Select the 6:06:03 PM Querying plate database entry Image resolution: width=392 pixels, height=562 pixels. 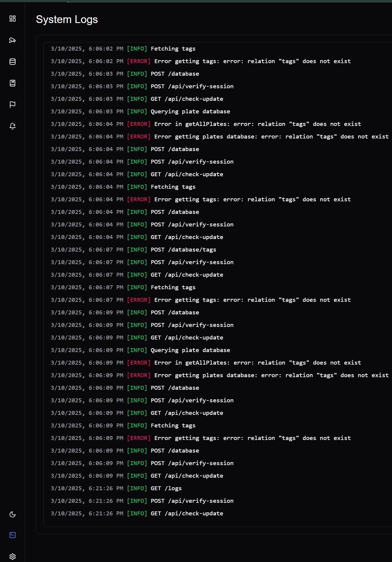pyautogui.click(x=190, y=112)
